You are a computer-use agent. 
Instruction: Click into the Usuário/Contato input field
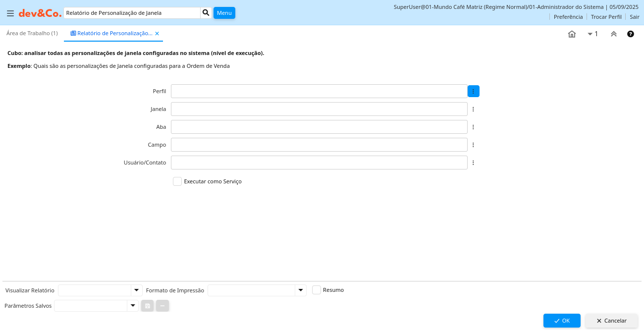coord(319,163)
